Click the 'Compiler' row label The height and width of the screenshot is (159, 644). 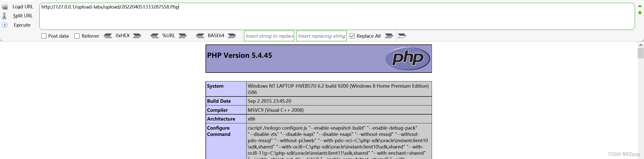point(217,110)
